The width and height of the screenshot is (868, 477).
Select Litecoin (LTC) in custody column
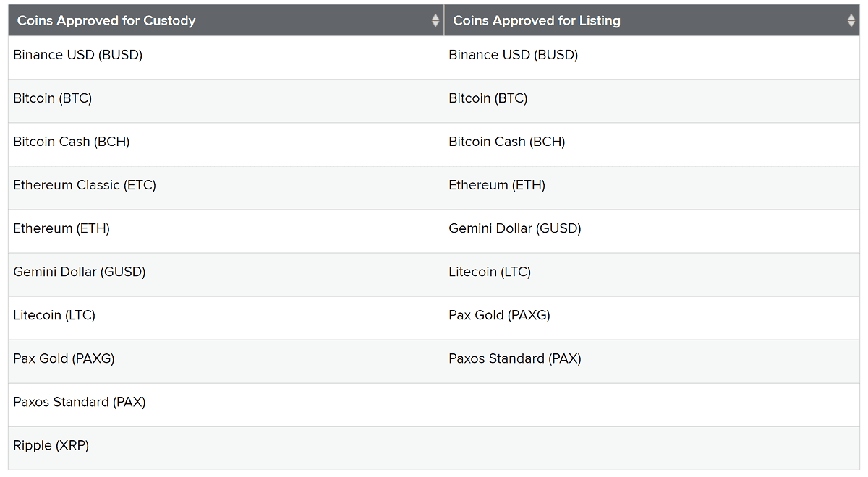(x=54, y=315)
